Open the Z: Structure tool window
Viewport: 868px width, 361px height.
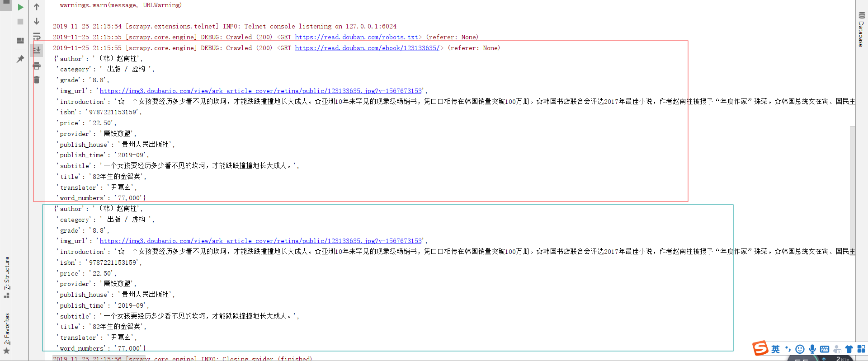[7, 277]
